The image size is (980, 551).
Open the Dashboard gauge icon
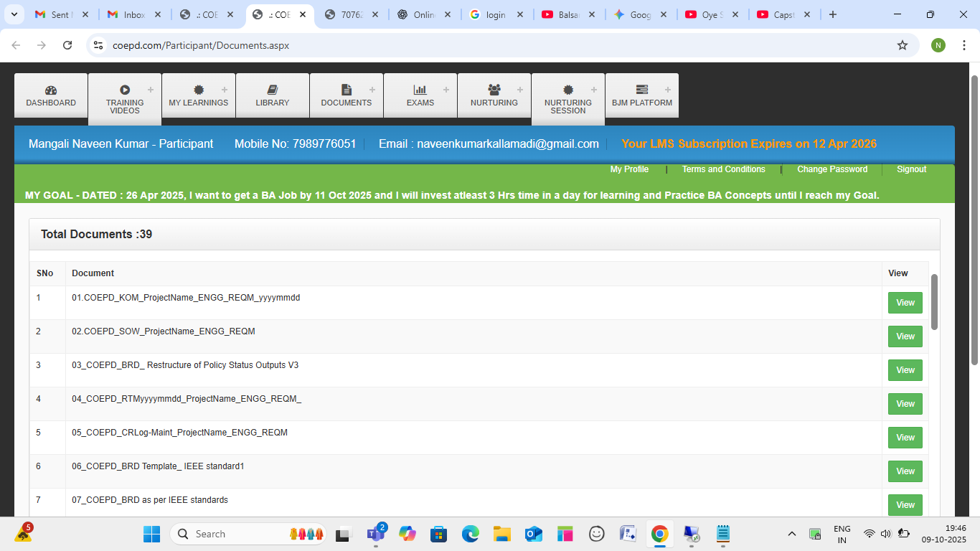[x=51, y=90]
